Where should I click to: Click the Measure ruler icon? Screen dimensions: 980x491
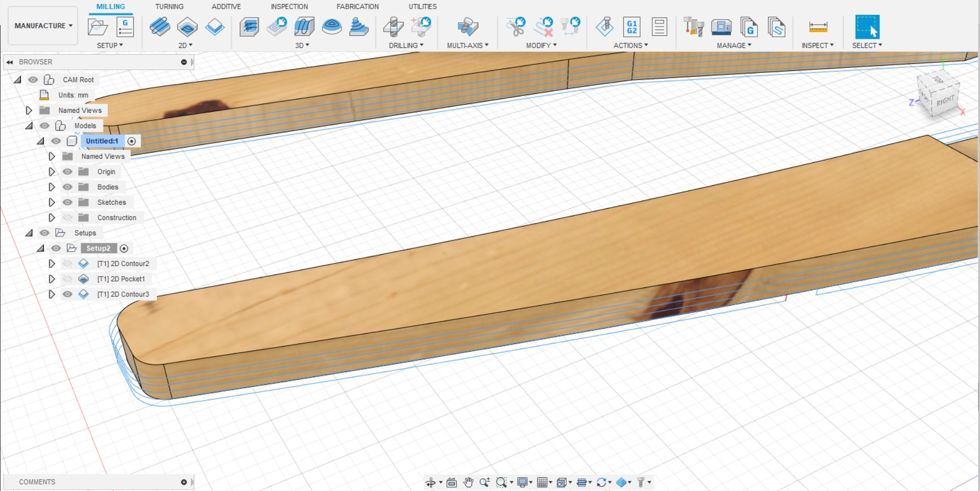point(818,27)
